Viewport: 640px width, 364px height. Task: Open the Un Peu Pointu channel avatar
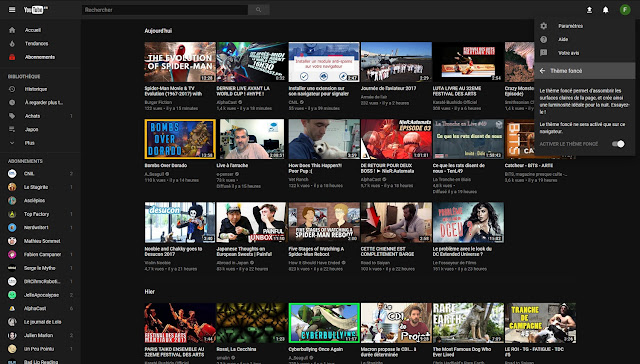(x=12, y=348)
